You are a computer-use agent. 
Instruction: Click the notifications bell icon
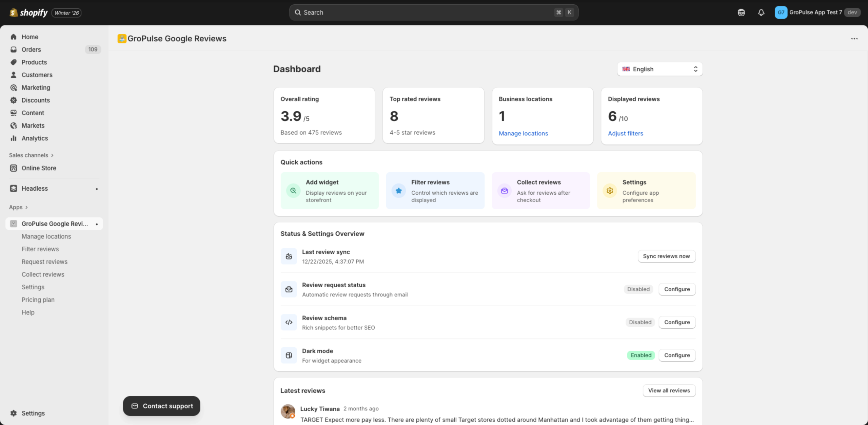(761, 12)
